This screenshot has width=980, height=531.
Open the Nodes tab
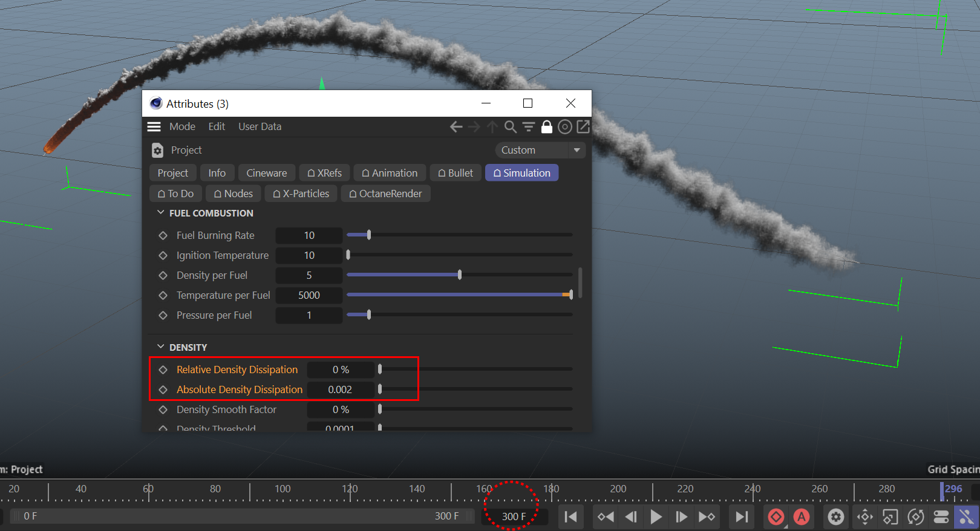(x=234, y=194)
